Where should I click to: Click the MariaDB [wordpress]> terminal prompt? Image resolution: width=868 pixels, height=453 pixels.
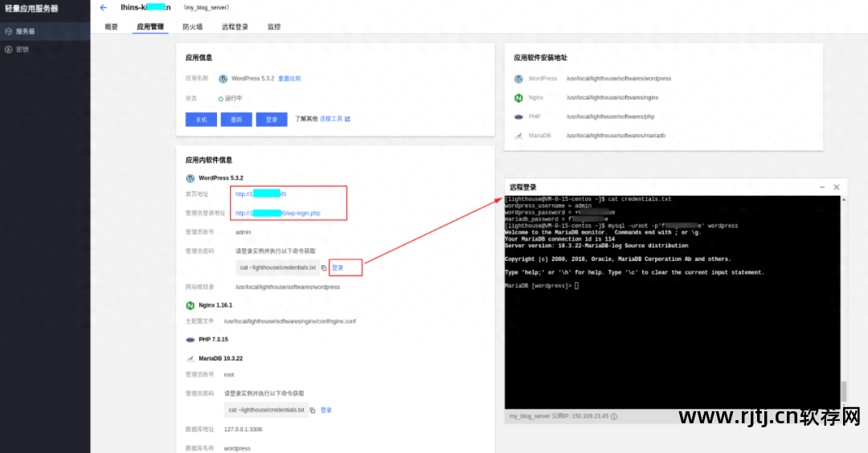pyautogui.click(x=538, y=286)
